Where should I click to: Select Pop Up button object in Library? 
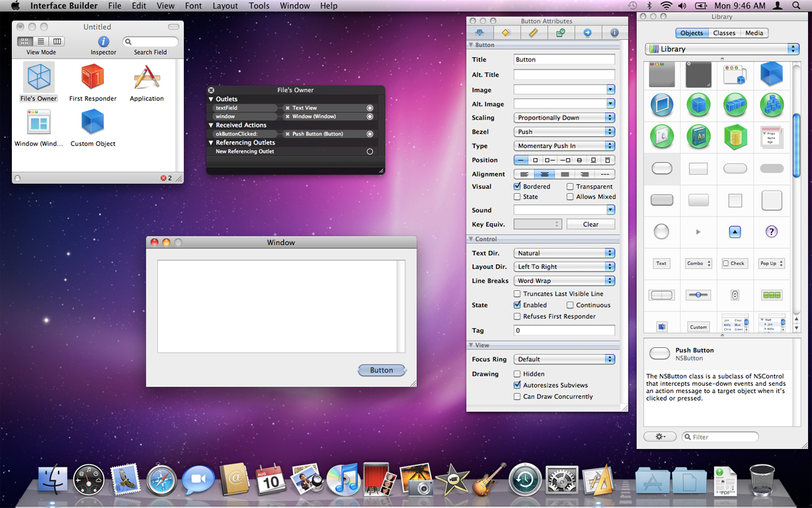point(772,264)
